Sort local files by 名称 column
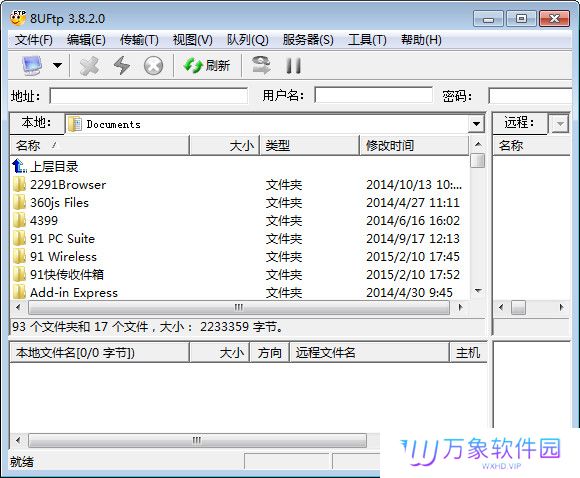Viewport: 580px width, 478px height. [x=100, y=145]
